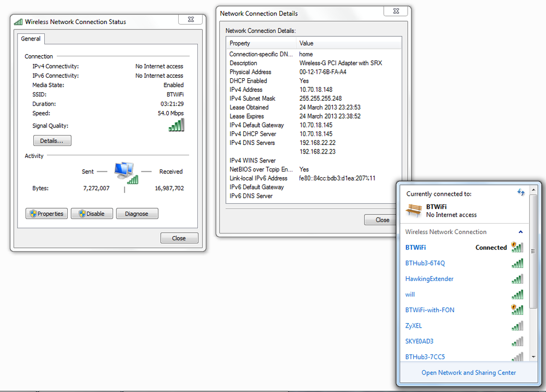Click the network list scrollbar thumb
Image resolution: width=546 pixels, height=392 pixels.
pos(533,251)
